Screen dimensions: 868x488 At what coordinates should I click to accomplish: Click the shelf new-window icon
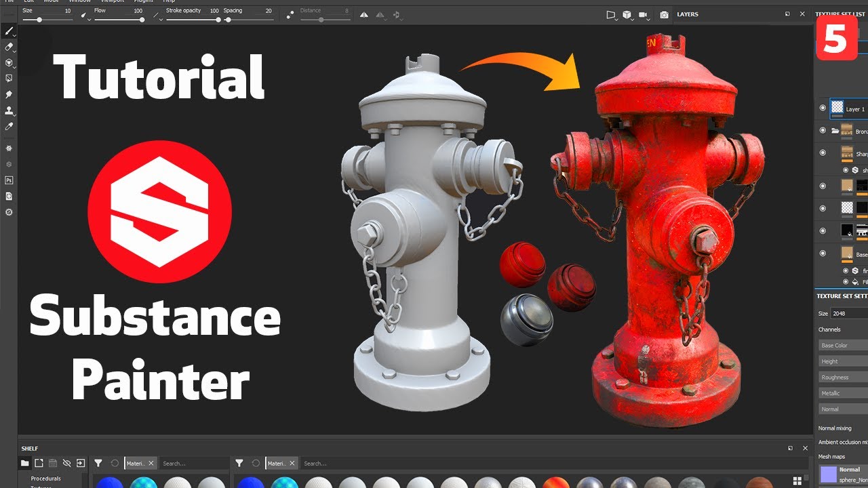[39, 463]
